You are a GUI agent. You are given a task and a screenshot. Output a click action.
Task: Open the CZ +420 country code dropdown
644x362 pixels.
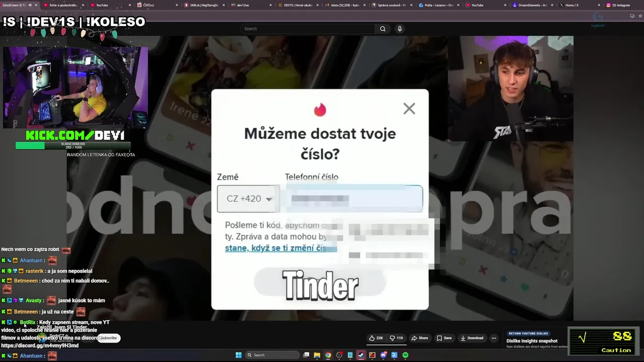[249, 199]
